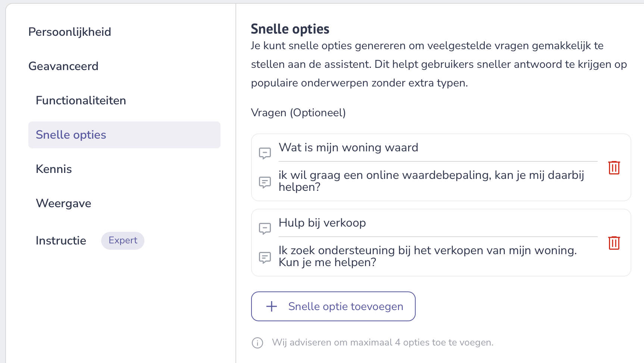The height and width of the screenshot is (363, 644).
Task: Add a new quick option with 'Snelle optie toevoegen'
Action: pos(333,306)
